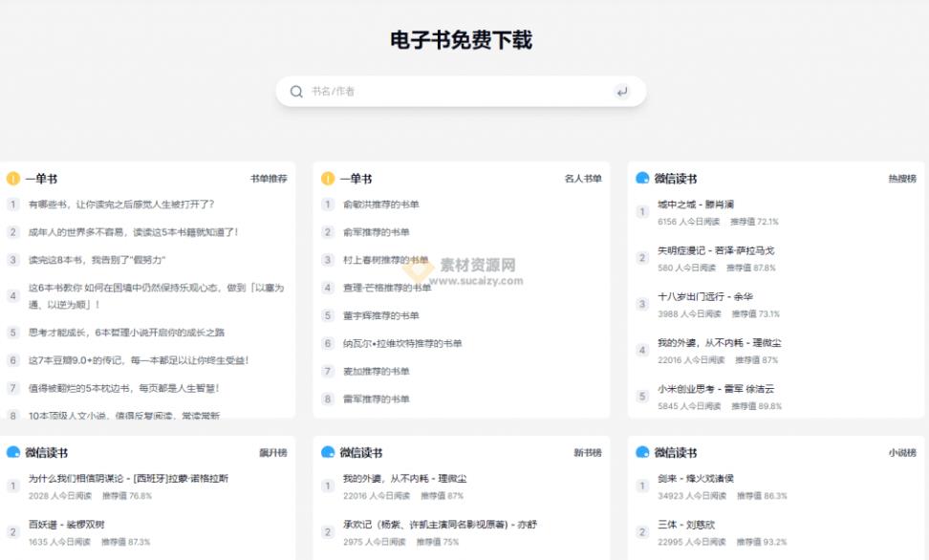Open "读完这8本书，我告别了假努力"

pyautogui.click(x=97, y=260)
